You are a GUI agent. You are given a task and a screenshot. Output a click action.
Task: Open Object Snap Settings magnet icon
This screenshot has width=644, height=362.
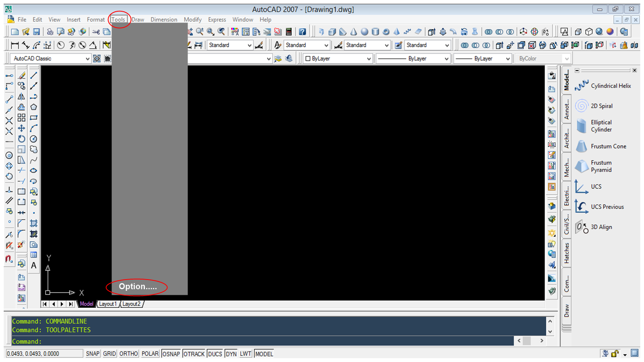tap(9, 258)
